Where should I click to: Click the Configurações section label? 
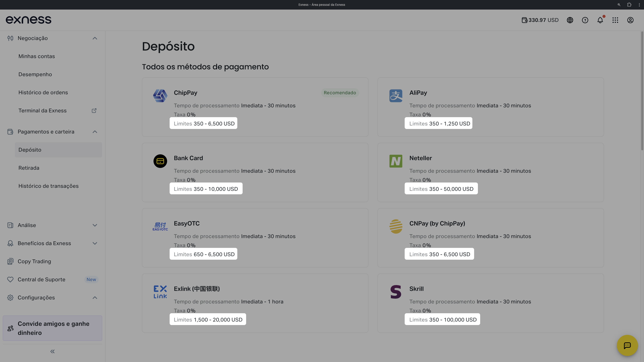click(36, 298)
